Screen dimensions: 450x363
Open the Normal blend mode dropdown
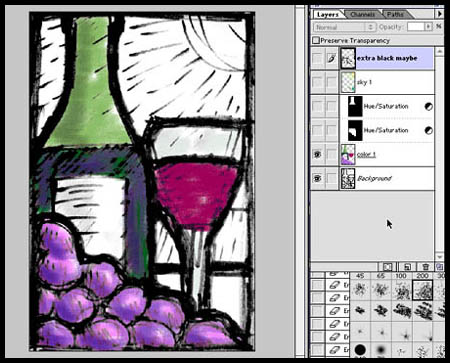pyautogui.click(x=344, y=27)
